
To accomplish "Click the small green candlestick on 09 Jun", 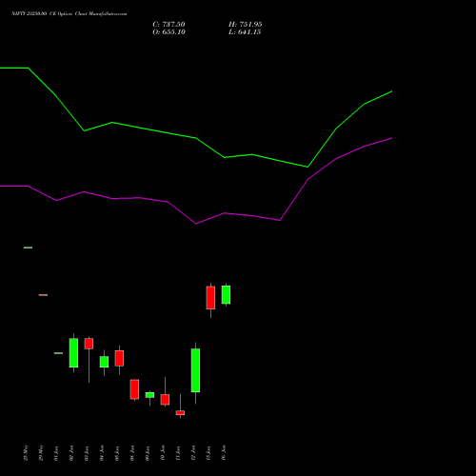I will pos(149,395).
